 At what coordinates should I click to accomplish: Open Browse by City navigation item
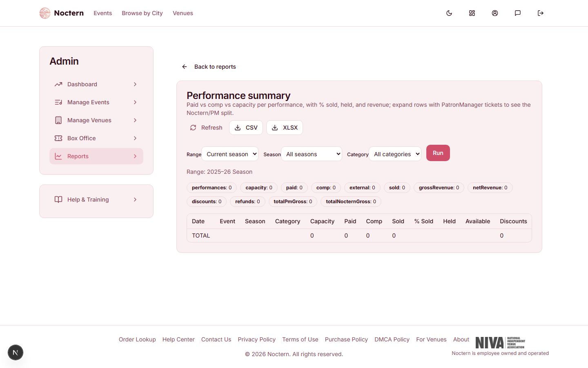pos(142,13)
